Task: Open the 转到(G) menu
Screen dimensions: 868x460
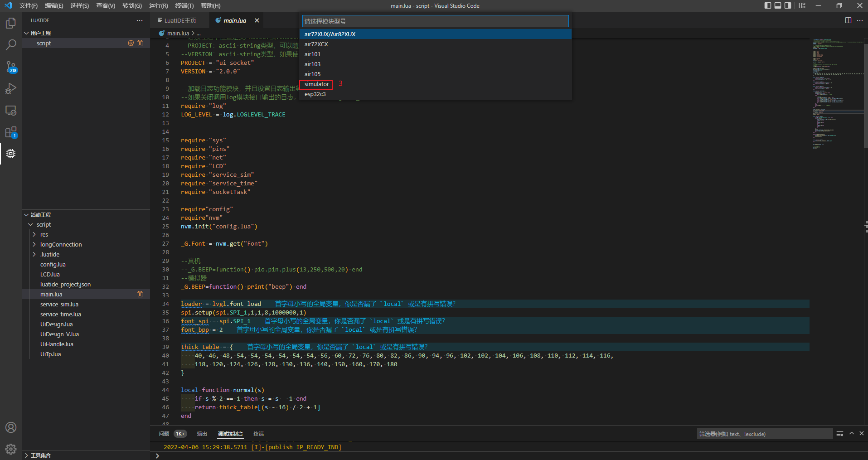Action: [x=132, y=5]
